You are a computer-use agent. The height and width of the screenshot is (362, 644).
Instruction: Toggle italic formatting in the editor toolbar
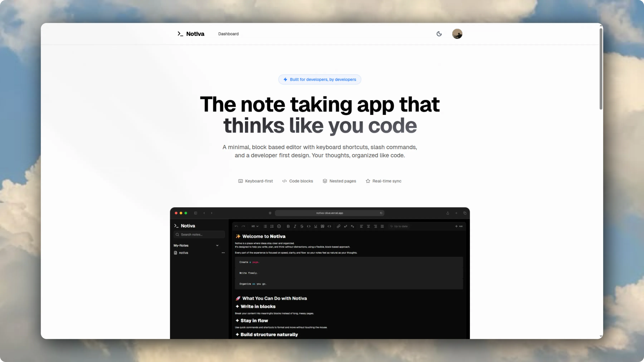[x=295, y=226]
